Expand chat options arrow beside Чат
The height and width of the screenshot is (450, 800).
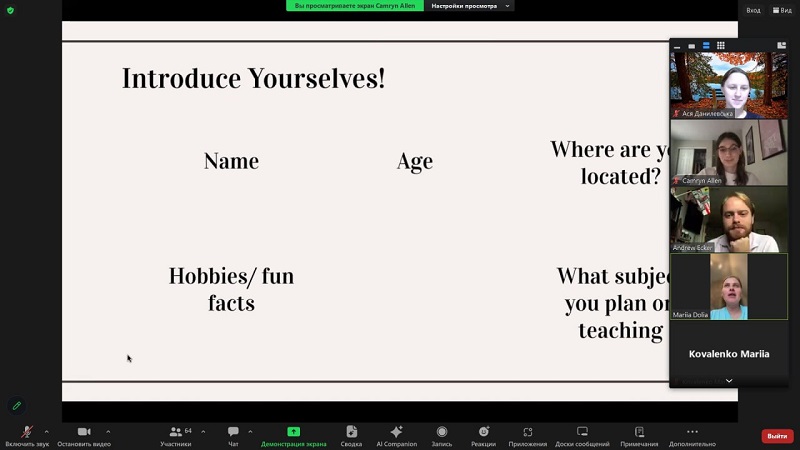click(250, 432)
